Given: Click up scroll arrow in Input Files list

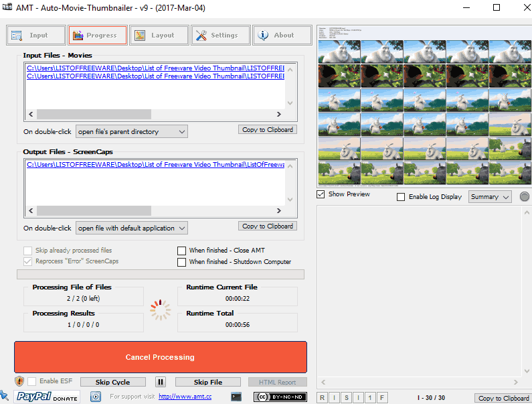Looking at the screenshot, I should [290, 70].
